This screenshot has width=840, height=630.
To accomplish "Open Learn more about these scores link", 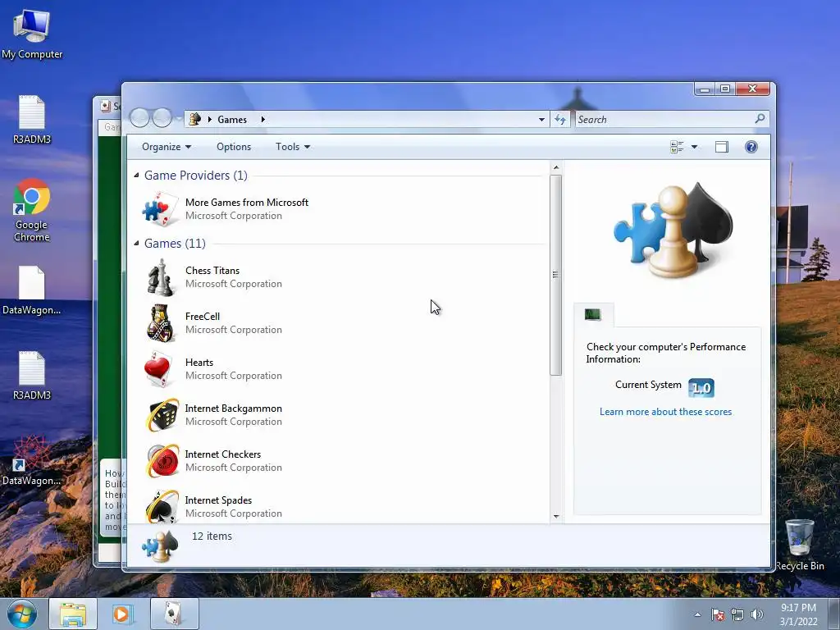I will tap(665, 412).
